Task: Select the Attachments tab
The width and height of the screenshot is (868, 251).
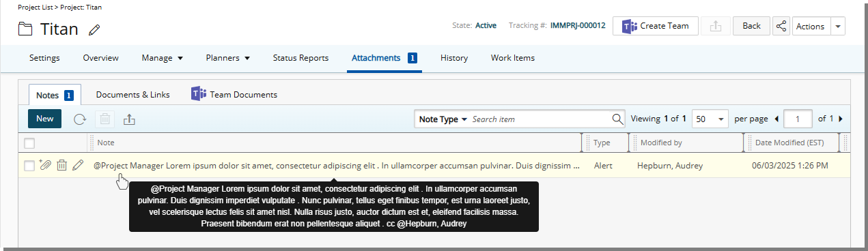Action: click(x=384, y=58)
